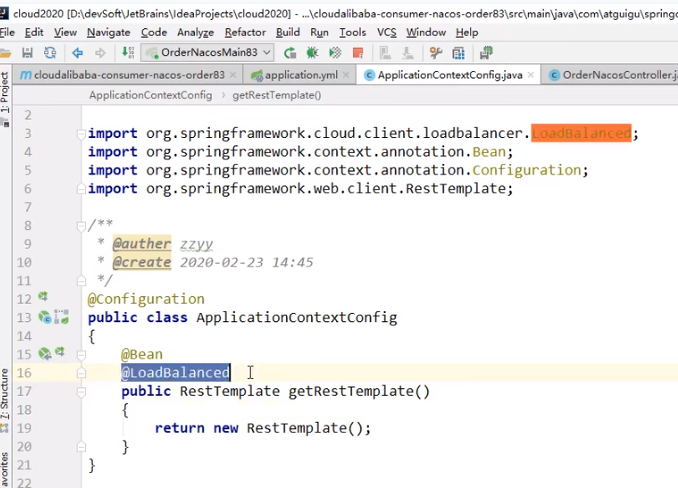Close the application.yml tab
This screenshot has height=488, width=678.
tap(346, 75)
